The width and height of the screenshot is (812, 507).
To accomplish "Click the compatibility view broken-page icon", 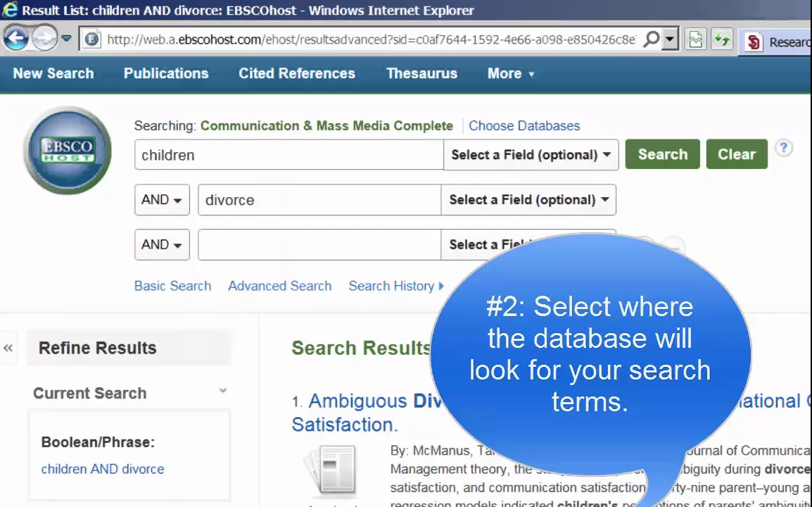I will pos(695,39).
